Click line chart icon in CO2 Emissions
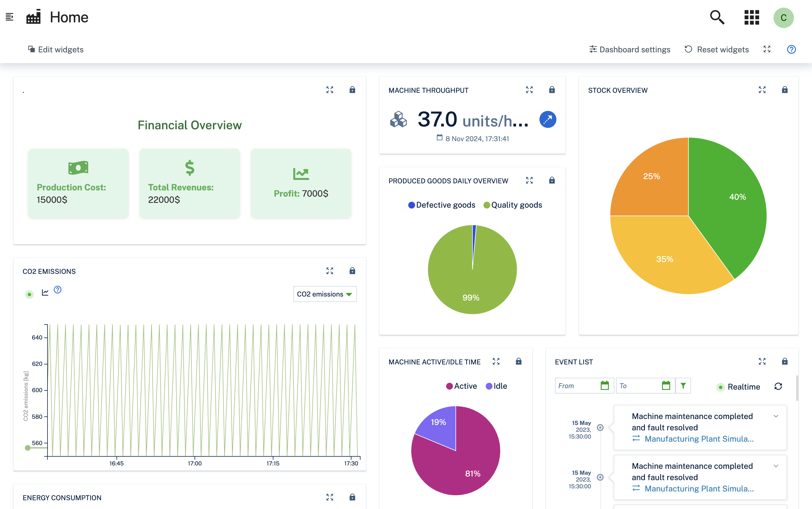Viewport: 812px width, 509px height. coord(45,292)
